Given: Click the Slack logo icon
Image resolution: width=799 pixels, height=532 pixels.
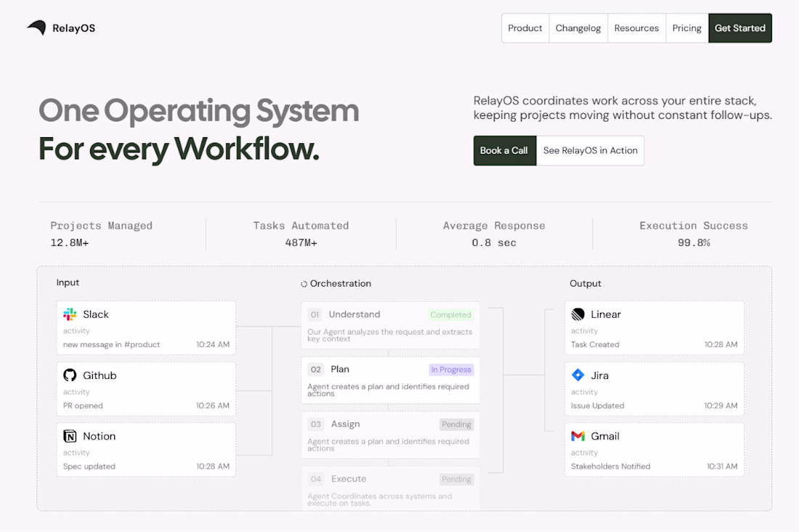Looking at the screenshot, I should (x=70, y=314).
